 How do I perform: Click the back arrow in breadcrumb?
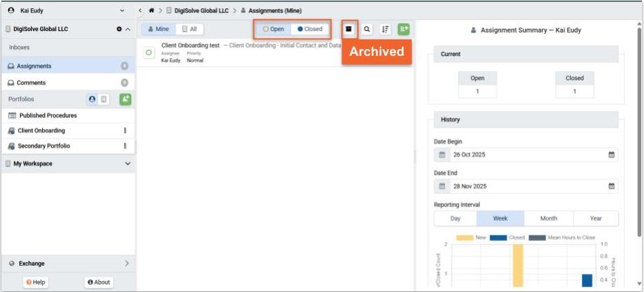[x=140, y=10]
